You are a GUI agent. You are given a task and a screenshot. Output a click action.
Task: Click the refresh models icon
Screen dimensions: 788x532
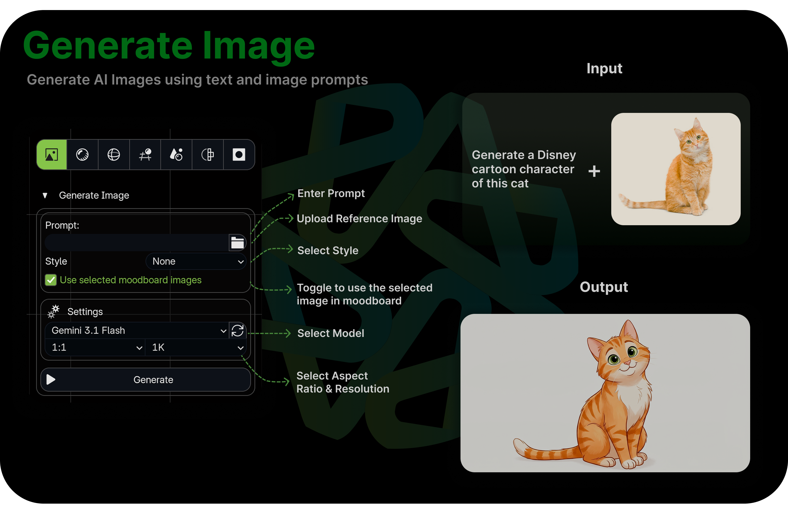pos(237,330)
